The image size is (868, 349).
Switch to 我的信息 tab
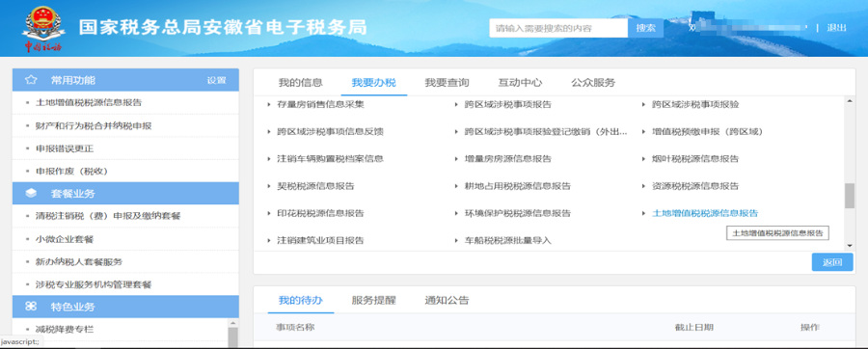(301, 83)
